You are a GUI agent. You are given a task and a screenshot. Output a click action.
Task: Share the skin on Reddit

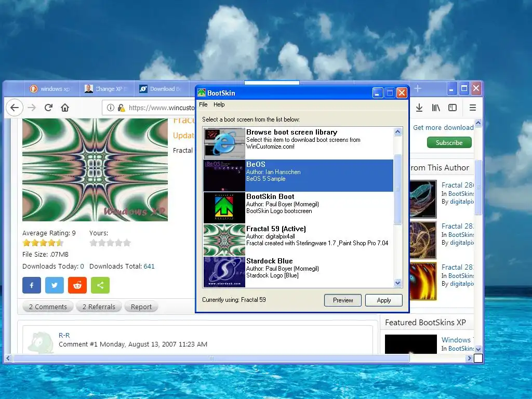tap(77, 285)
